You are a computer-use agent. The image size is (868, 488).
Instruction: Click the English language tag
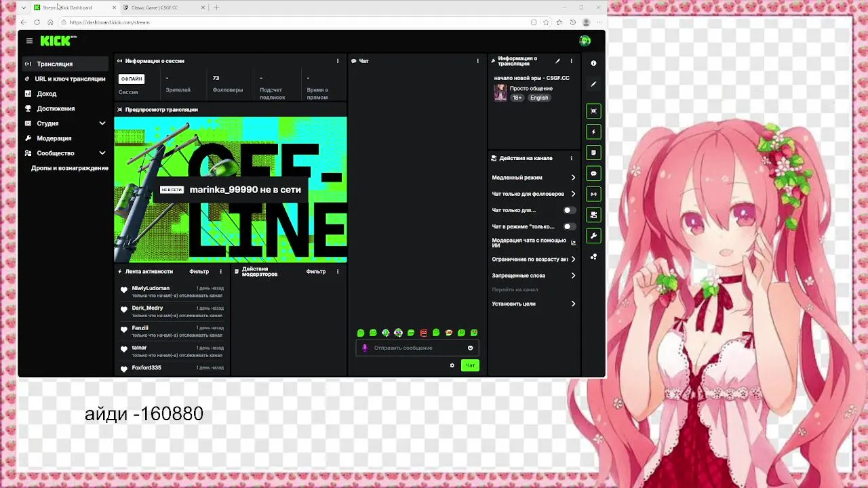click(x=539, y=98)
